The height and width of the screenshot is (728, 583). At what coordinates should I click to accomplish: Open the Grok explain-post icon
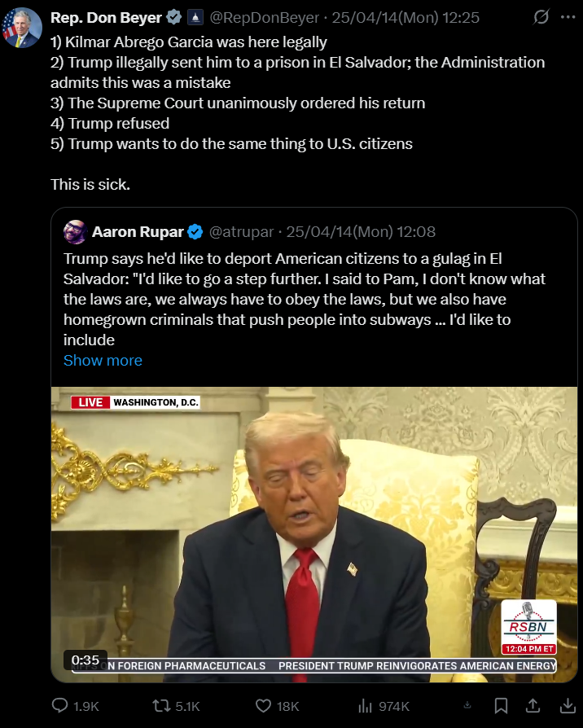coord(541,18)
